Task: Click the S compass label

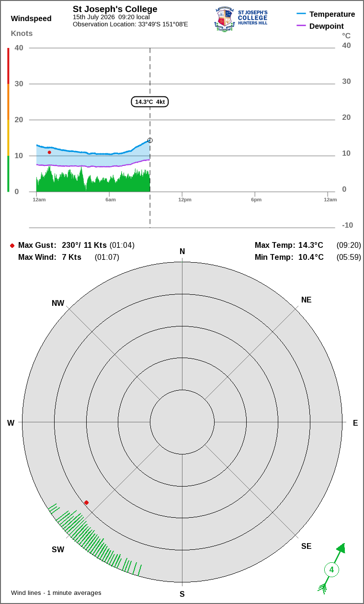Action: [182, 594]
